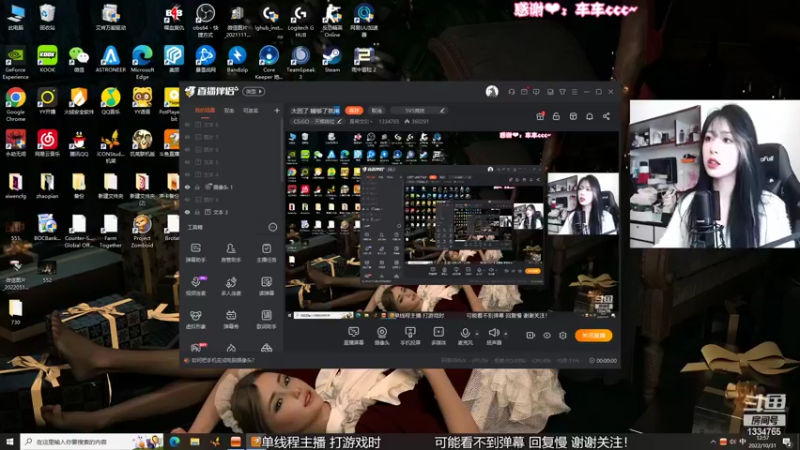Toggle visibility of 图片 6 source
Screen dimensions: 800x450
point(187,149)
